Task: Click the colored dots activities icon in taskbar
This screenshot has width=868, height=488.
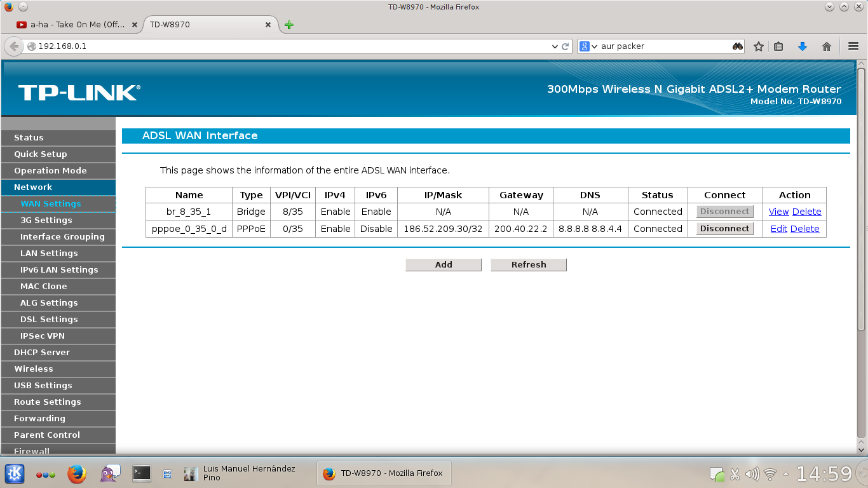Action: click(x=46, y=474)
